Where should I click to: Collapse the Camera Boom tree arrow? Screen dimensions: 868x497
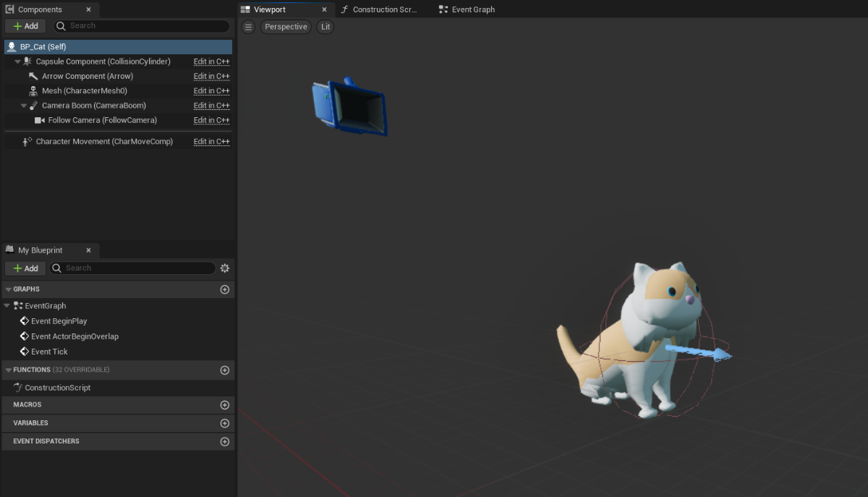coord(24,106)
